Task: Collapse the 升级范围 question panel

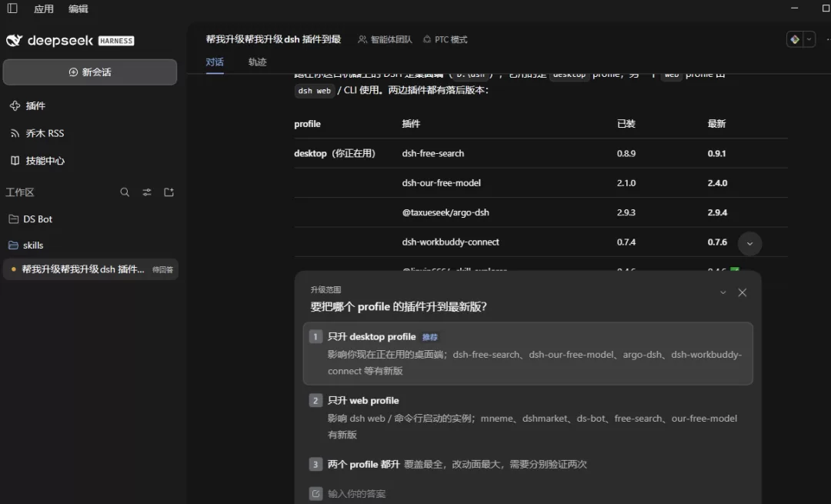Action: coord(723,292)
